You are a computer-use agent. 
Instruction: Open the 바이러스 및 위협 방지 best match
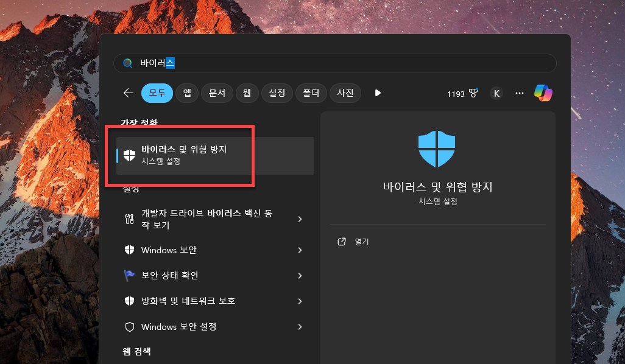click(x=215, y=156)
